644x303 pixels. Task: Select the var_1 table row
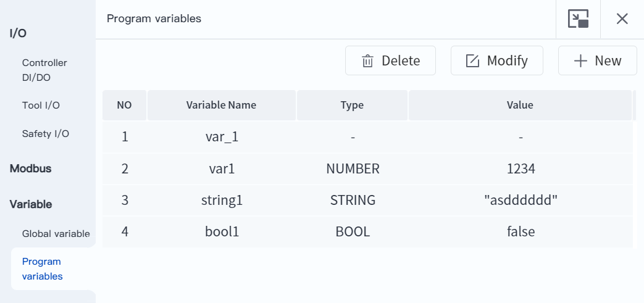click(x=221, y=136)
